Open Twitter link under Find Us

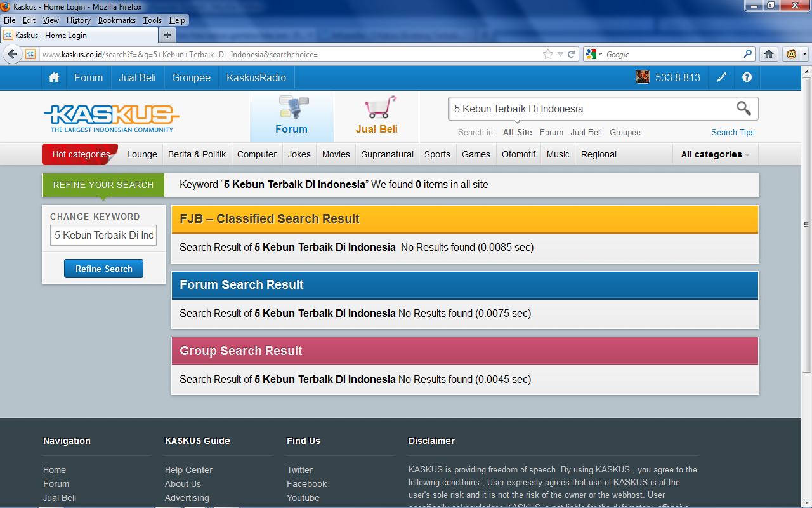pos(299,470)
